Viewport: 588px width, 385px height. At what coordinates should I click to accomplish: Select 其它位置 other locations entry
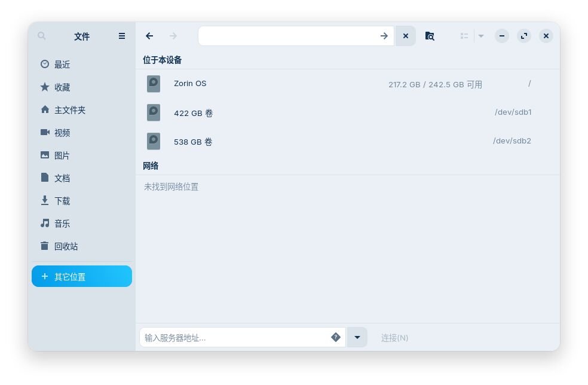pyautogui.click(x=82, y=277)
